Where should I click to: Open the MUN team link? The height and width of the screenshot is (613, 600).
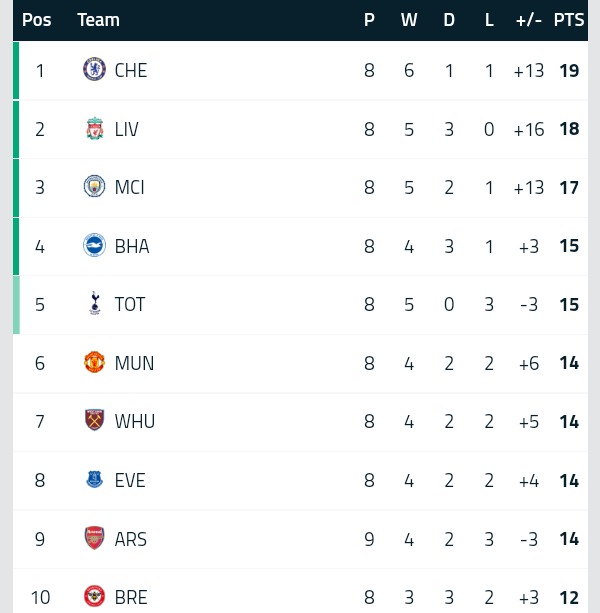click(x=134, y=363)
